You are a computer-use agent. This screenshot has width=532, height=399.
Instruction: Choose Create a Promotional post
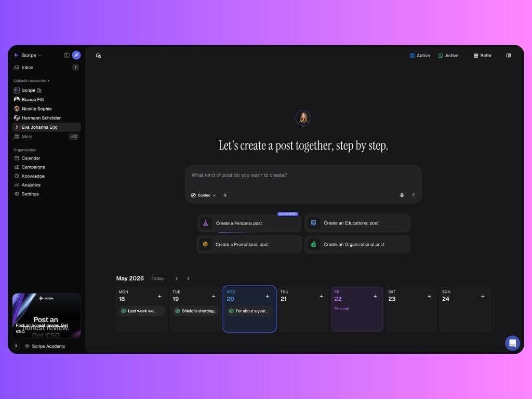(x=249, y=244)
